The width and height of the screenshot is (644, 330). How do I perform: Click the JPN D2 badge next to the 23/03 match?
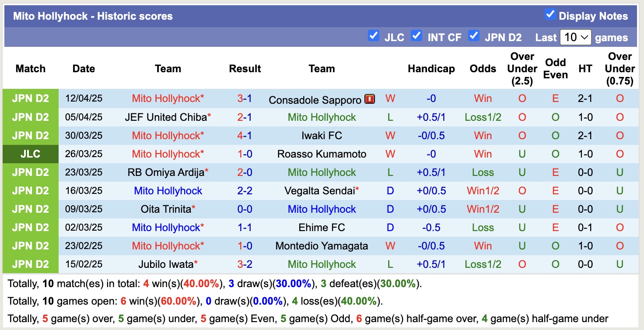tap(30, 172)
